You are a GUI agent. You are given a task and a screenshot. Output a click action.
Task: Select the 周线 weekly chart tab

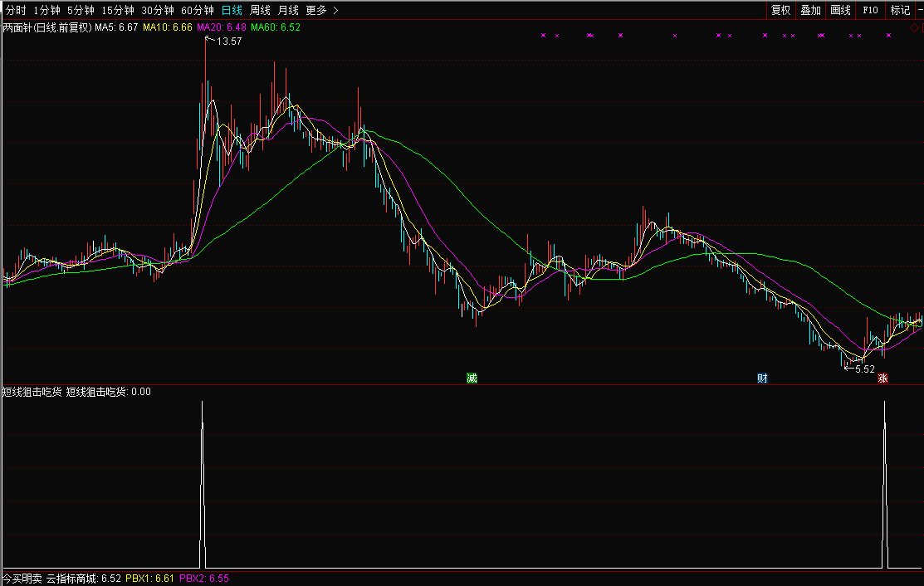click(260, 10)
